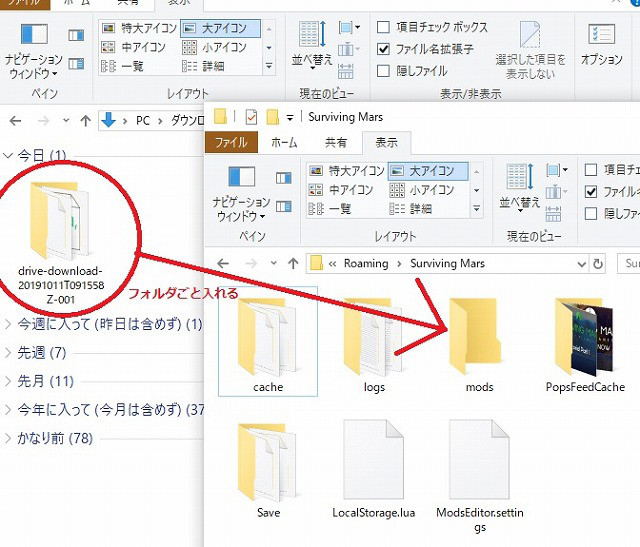This screenshot has width=640, height=547.
Task: Click the search box in Surviving Mars window
Action: tap(629, 264)
